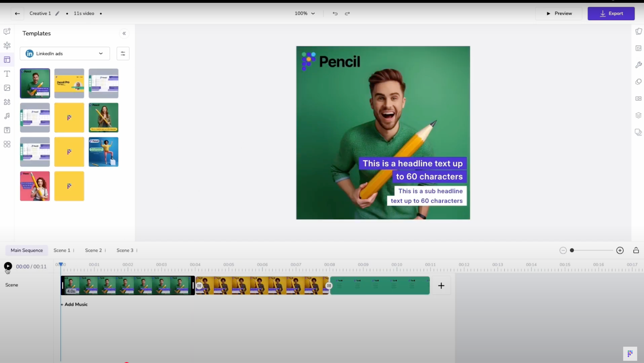The height and width of the screenshot is (363, 644).
Task: Click the Preview button
Action: (559, 13)
